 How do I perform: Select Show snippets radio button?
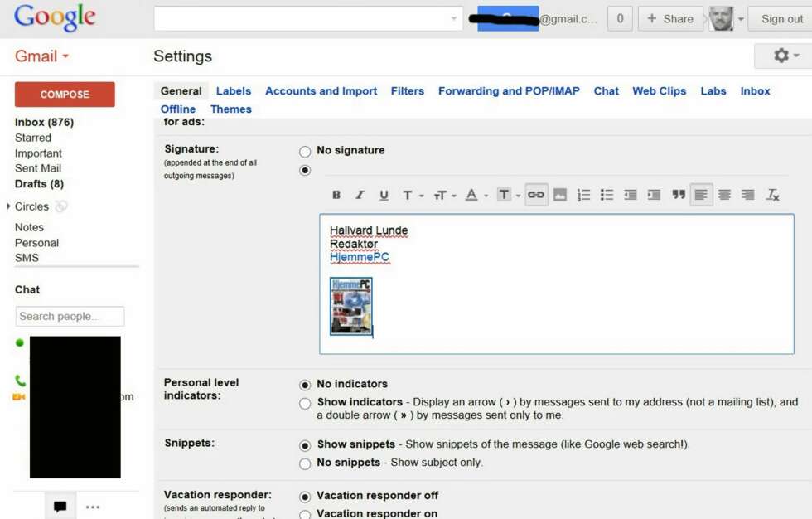[x=305, y=445]
